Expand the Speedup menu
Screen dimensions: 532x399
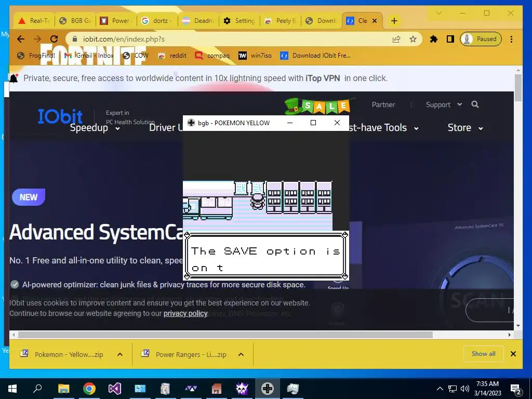point(95,128)
